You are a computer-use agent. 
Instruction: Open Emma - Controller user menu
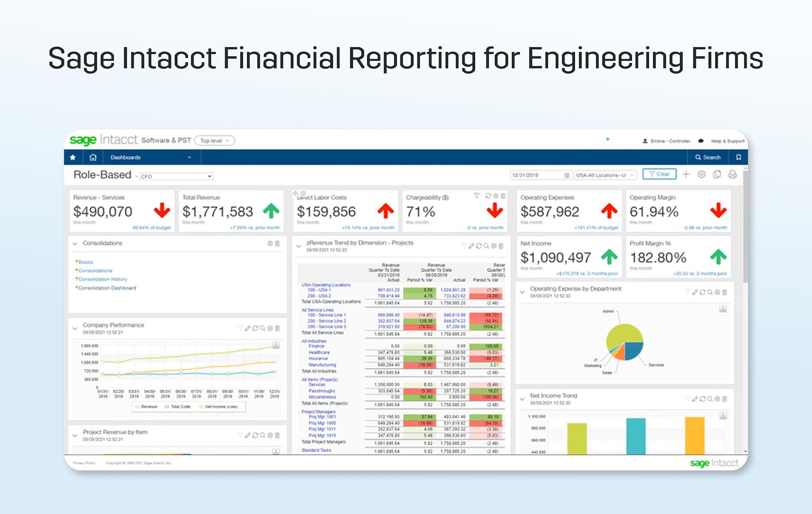tap(666, 141)
